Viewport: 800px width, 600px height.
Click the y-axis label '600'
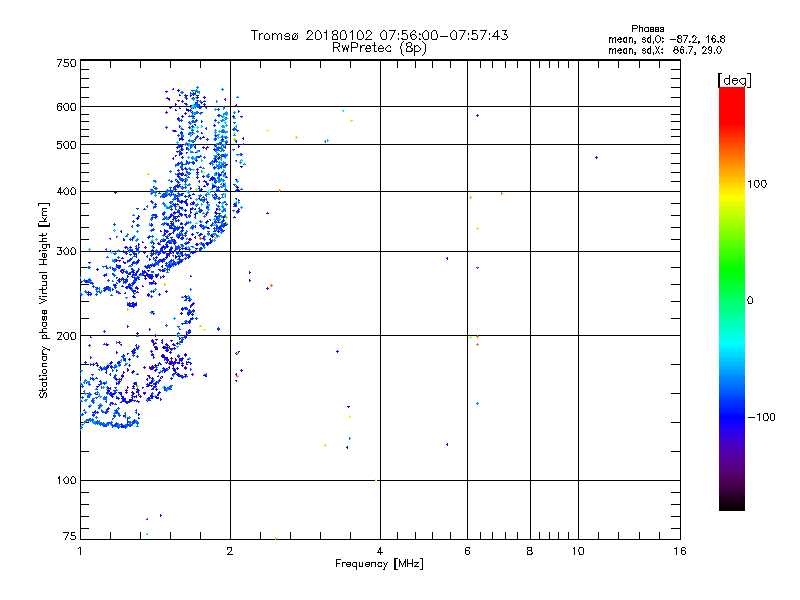[x=66, y=107]
